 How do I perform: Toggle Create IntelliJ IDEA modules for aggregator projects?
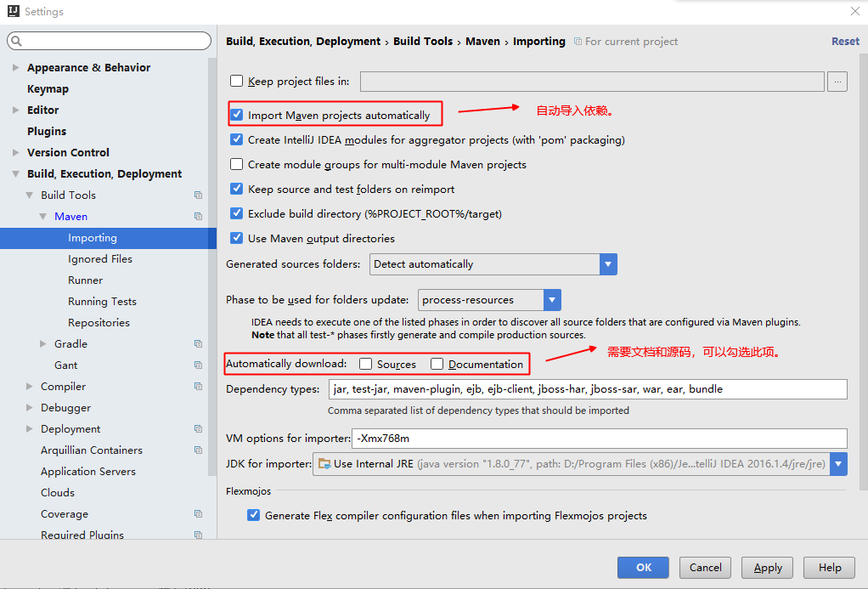236,139
